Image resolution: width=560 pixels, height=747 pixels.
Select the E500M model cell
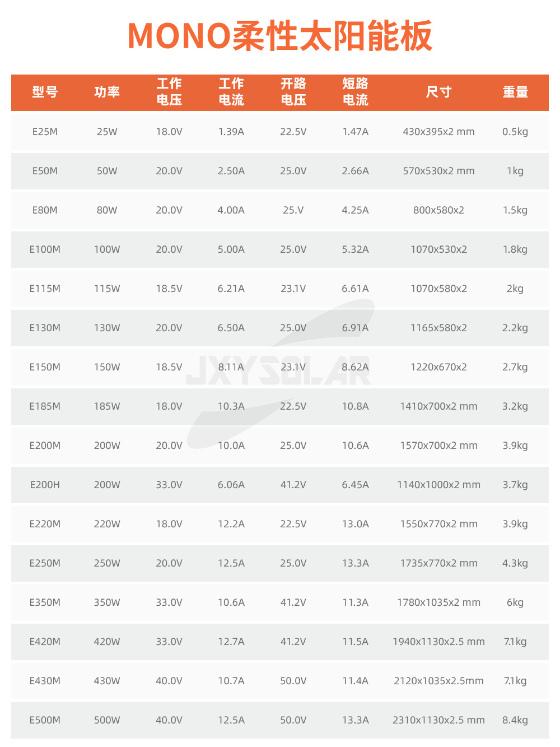(45, 720)
